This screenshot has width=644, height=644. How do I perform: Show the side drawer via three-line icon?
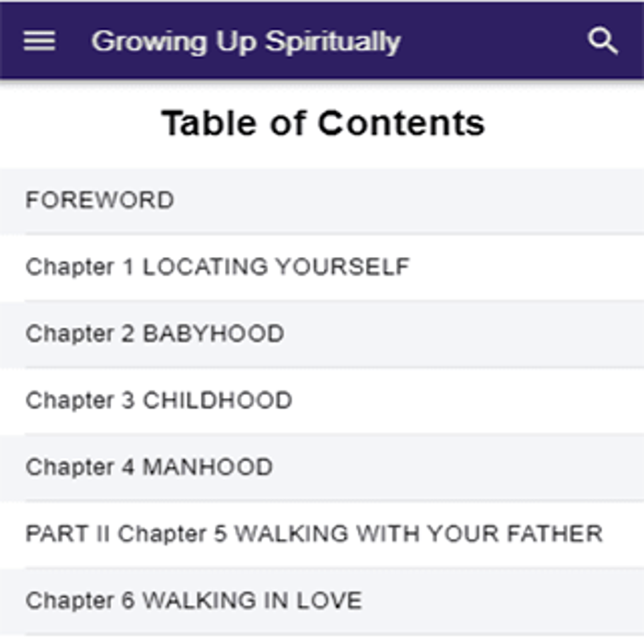pos(39,40)
